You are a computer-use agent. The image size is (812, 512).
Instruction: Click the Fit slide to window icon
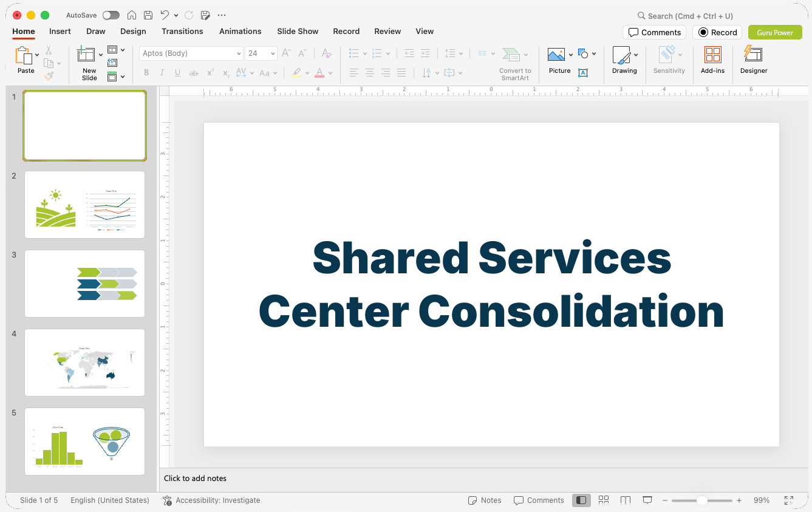point(789,500)
